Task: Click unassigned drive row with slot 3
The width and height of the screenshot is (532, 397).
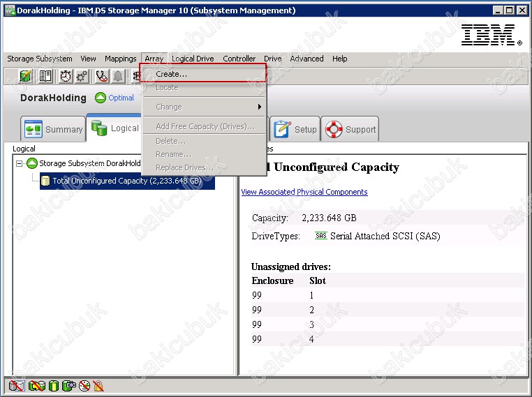Action: [387, 324]
